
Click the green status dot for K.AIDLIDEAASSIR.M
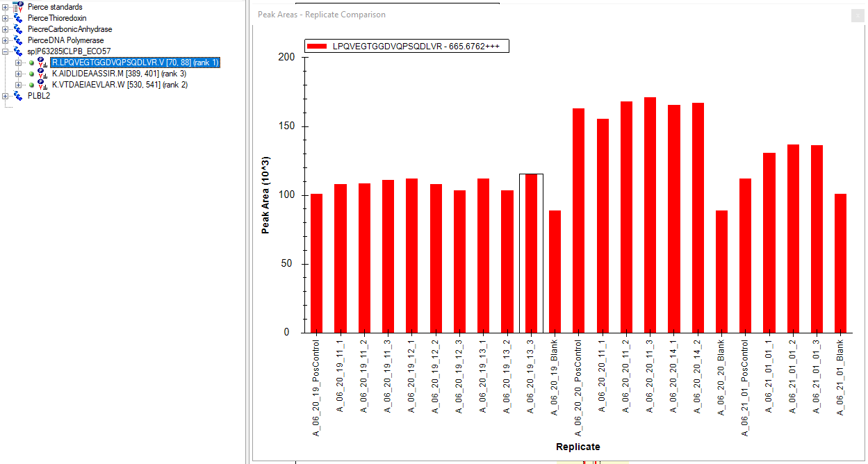click(31, 74)
